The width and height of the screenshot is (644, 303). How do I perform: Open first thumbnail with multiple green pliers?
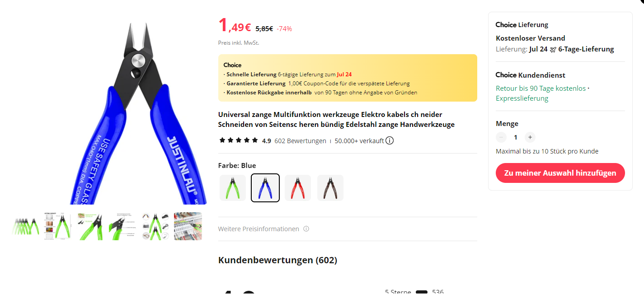pos(26,226)
